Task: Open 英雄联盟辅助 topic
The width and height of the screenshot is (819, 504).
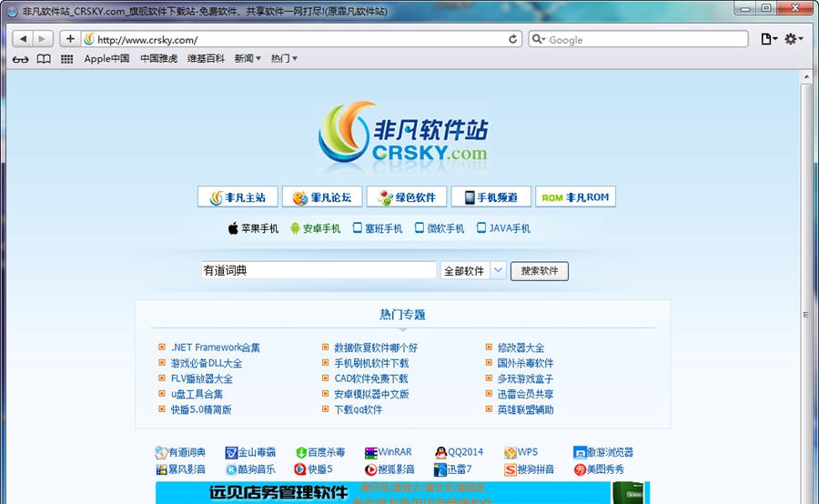Action: click(x=525, y=409)
